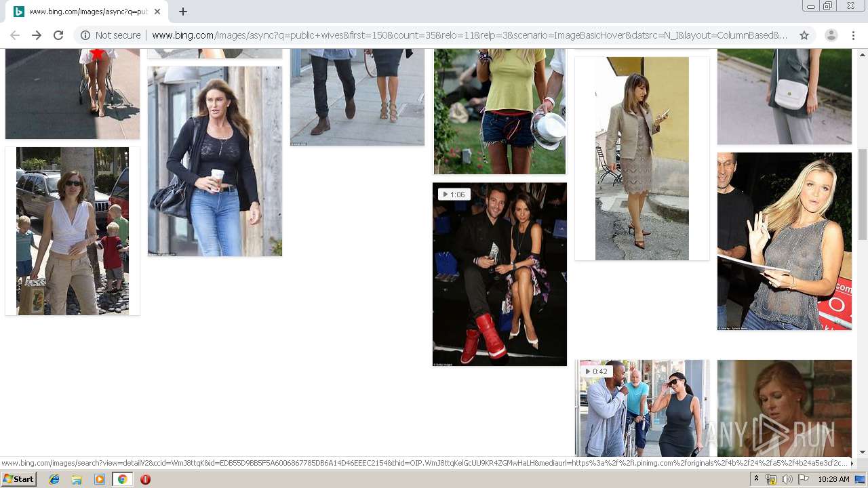Open the image of two people walking legs
868x488 pixels.
357,97
